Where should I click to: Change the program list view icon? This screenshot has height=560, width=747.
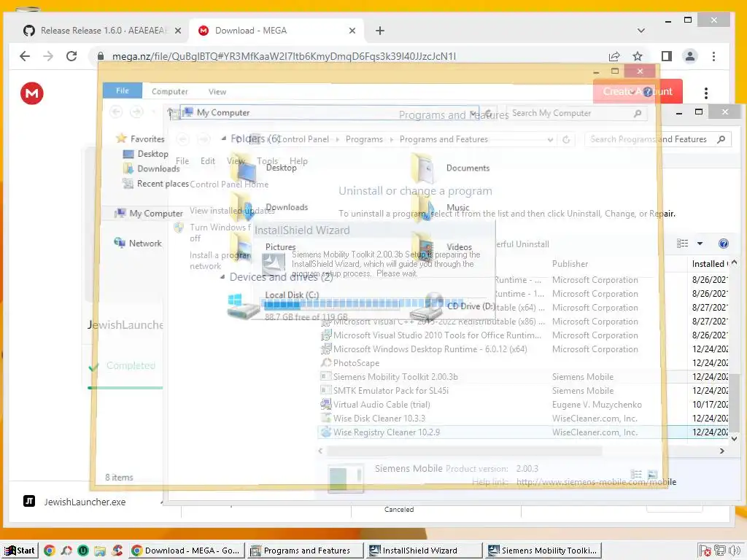tap(682, 244)
